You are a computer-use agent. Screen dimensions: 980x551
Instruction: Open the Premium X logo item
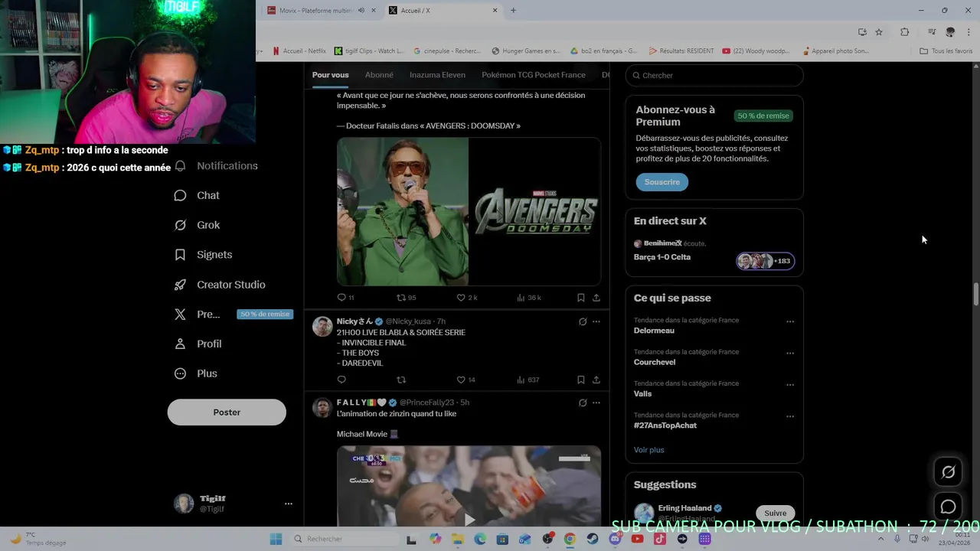tap(180, 315)
